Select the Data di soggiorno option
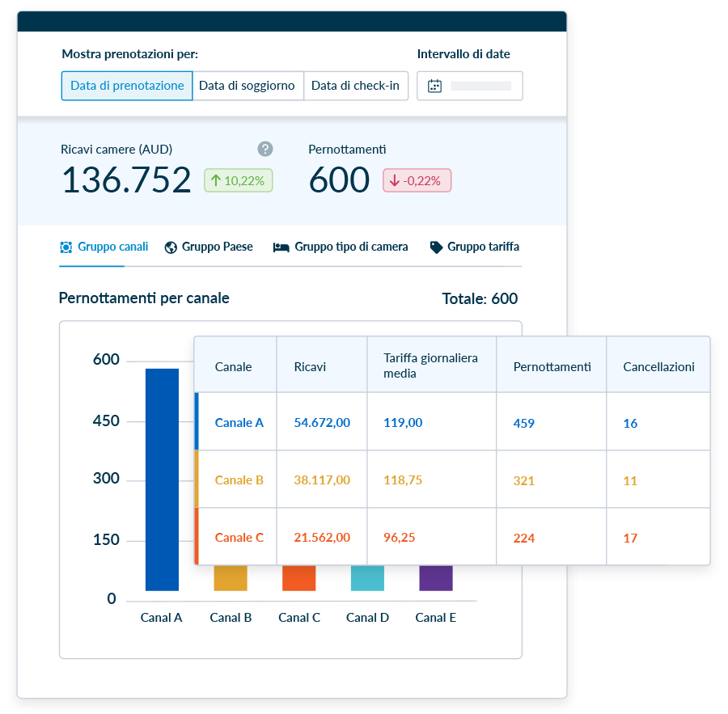Screen dimensions: 728x714 (248, 85)
